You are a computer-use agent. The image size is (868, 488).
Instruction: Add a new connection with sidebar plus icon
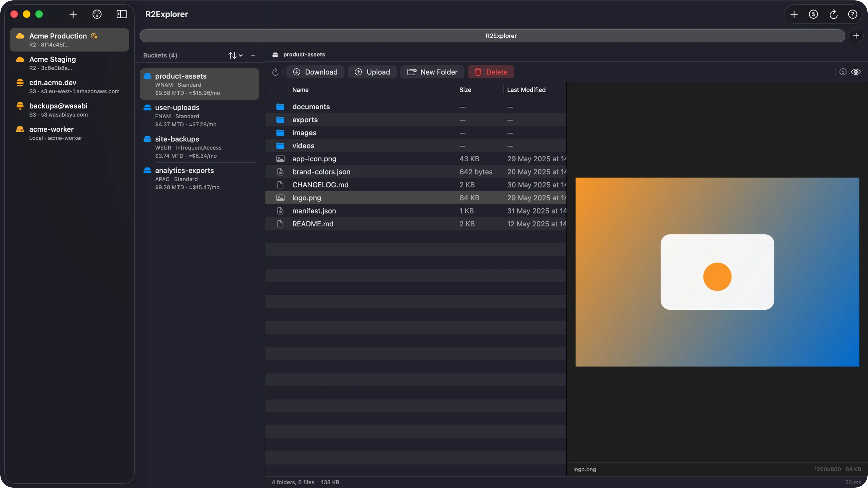73,14
